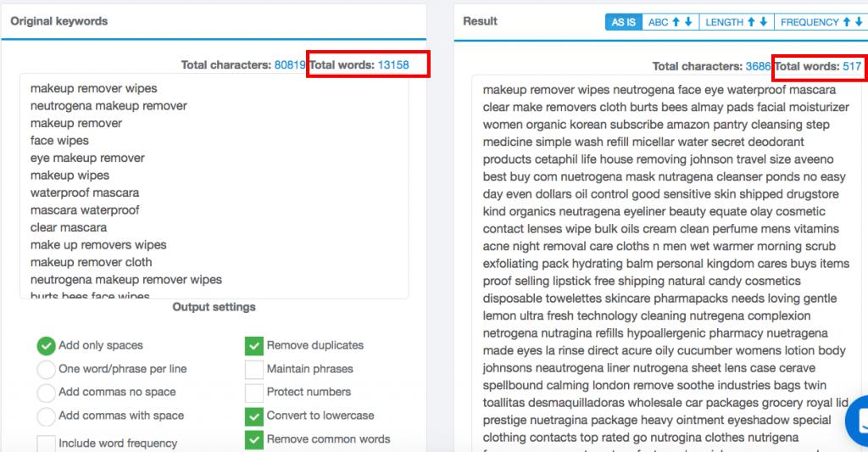The width and height of the screenshot is (868, 452).
Task: Sort FREQUENCY ascending up arrow
Action: pyautogui.click(x=847, y=22)
